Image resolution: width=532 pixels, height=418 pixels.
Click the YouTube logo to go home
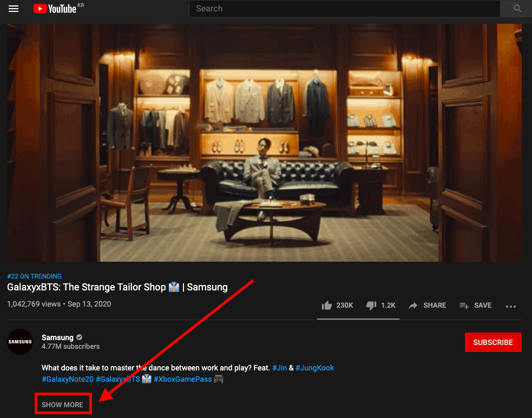(x=55, y=8)
